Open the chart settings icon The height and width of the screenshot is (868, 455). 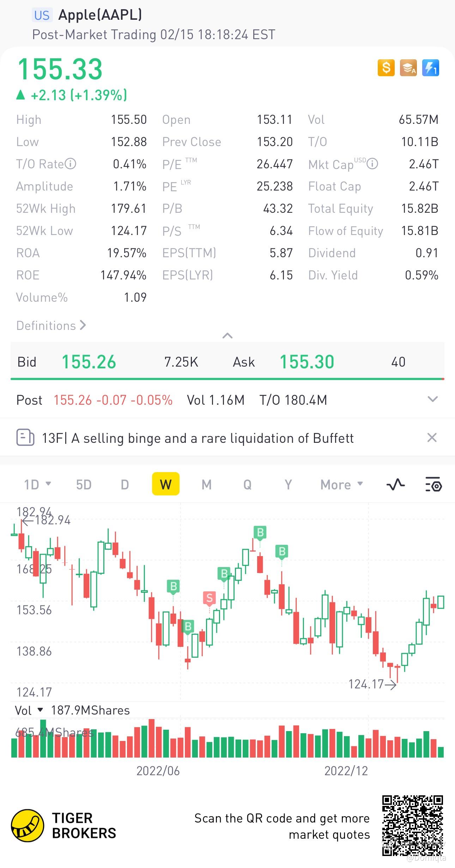433,484
